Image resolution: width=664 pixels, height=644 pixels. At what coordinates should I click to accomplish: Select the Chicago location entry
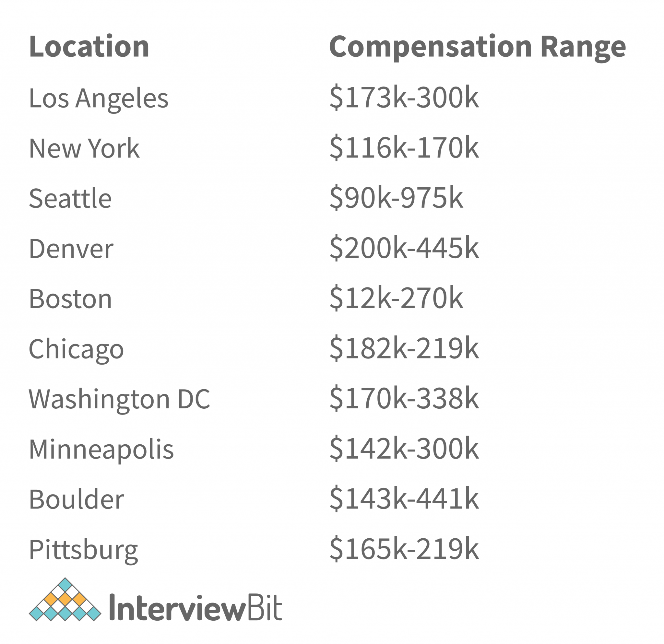tap(76, 349)
